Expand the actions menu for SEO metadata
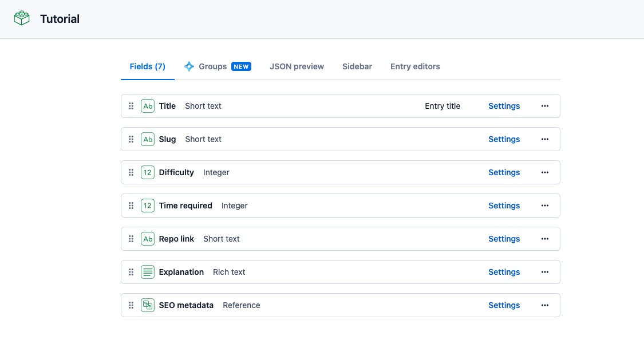 point(544,305)
